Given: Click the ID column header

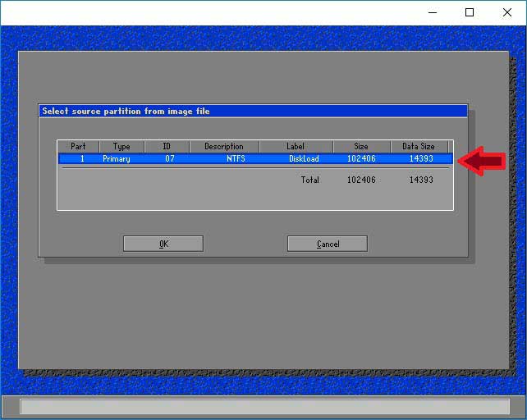Looking at the screenshot, I should tap(167, 147).
